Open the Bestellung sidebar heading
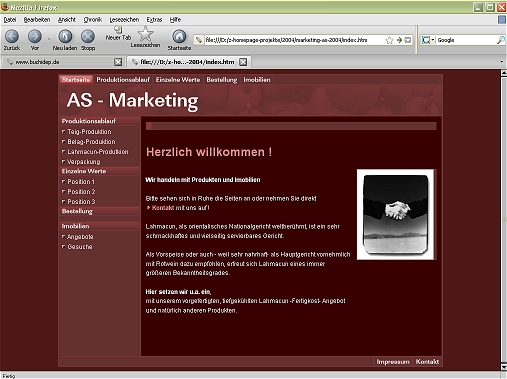The width and height of the screenshot is (507, 379). (77, 211)
